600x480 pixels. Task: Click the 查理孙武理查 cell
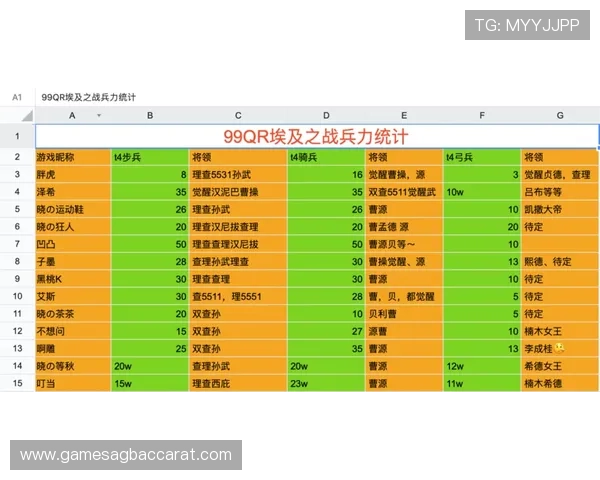(x=238, y=261)
